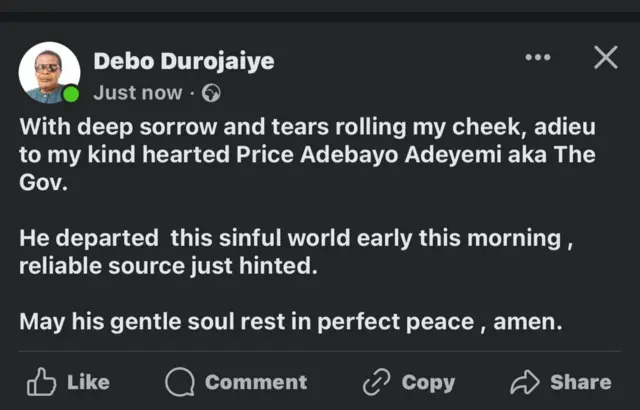Open Debo Durojaiye's profile picture
The height and width of the screenshot is (410, 640).
pyautogui.click(x=47, y=72)
